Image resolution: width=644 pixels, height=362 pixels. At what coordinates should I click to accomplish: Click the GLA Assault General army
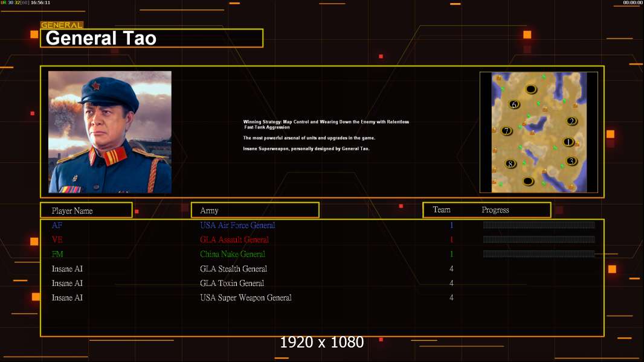point(234,240)
